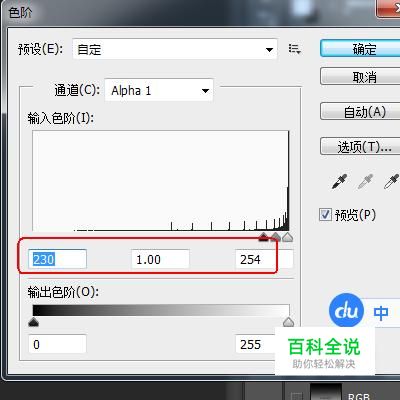The width and height of the screenshot is (400, 400).
Task: Click the output black level slider handle
Action: point(33,322)
